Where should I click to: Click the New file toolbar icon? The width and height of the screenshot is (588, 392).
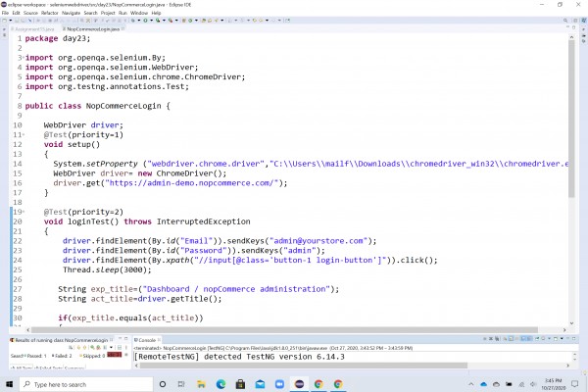pos(4,21)
